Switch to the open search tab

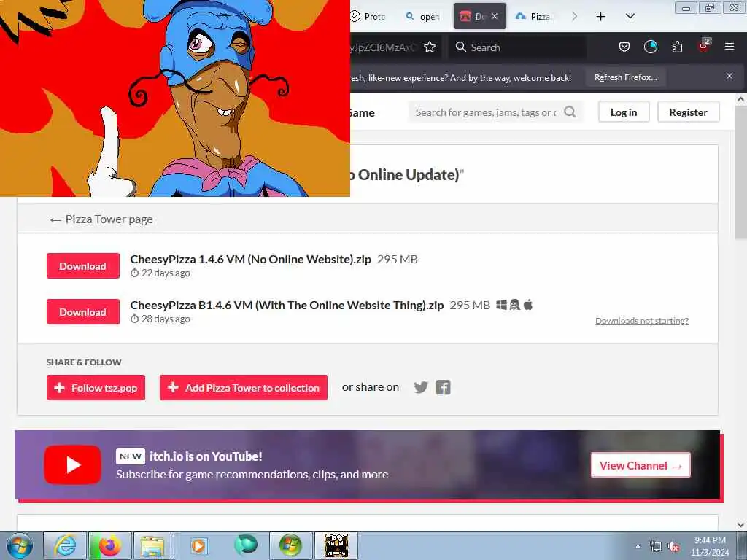(422, 17)
